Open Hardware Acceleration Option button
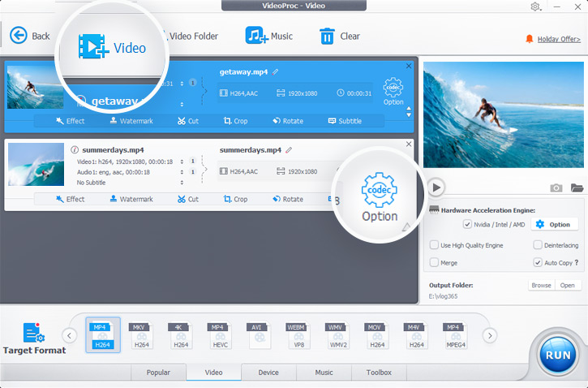 pos(554,224)
